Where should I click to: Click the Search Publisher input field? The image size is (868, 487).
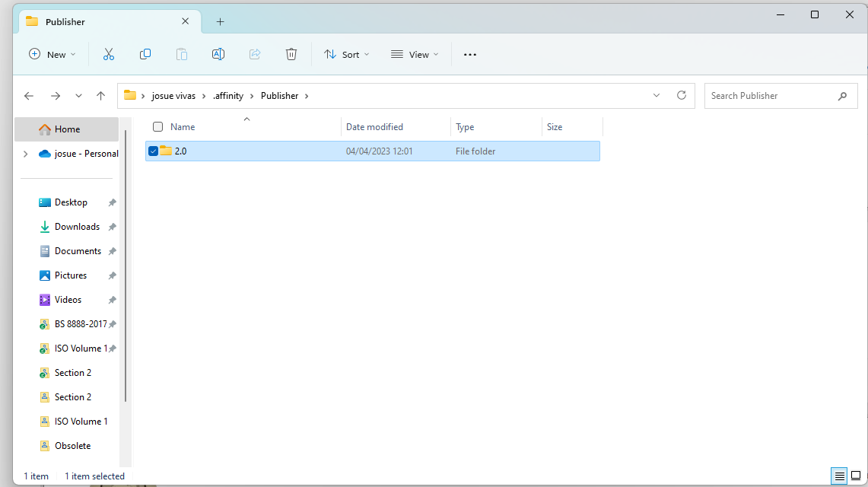click(x=768, y=96)
